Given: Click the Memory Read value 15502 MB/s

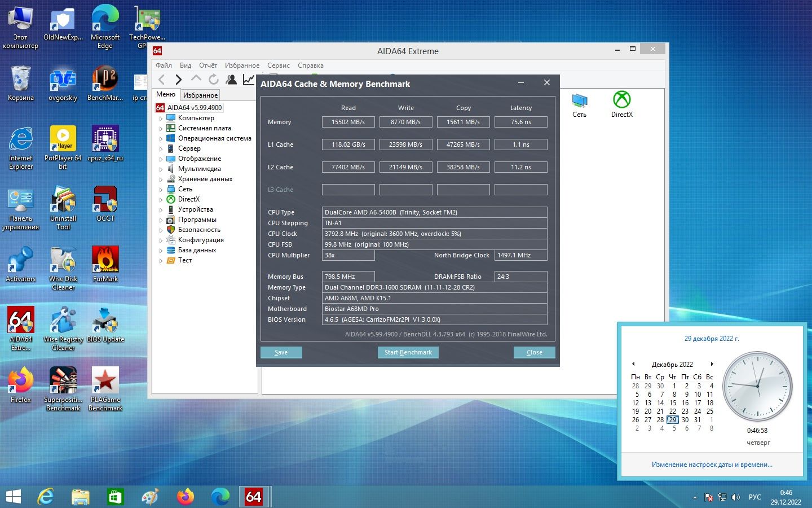Looking at the screenshot, I should [x=348, y=122].
